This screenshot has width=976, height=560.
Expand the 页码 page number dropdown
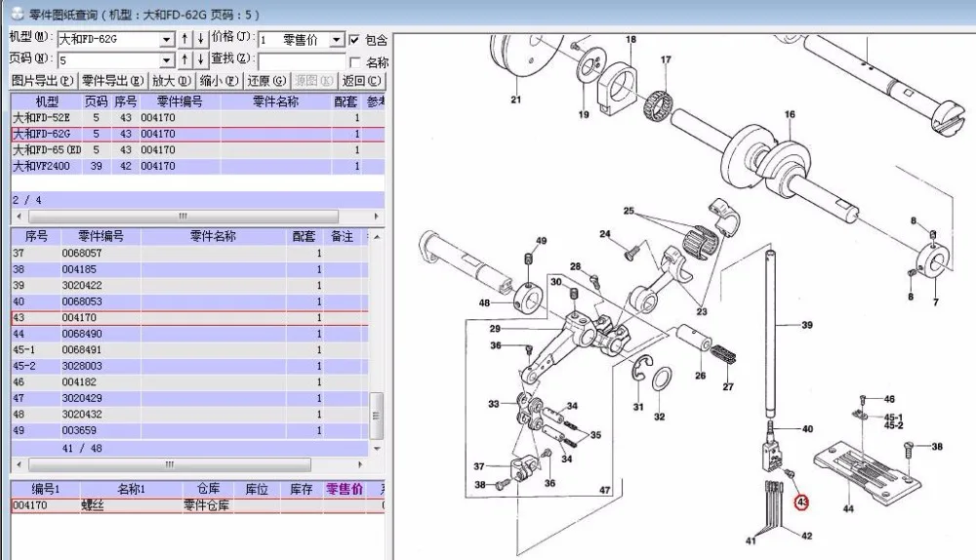point(166,60)
